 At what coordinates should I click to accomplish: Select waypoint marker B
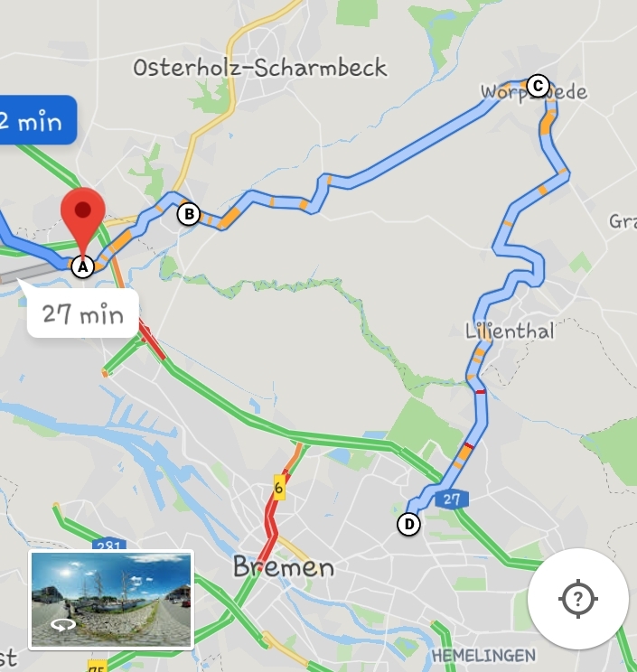pos(189,214)
